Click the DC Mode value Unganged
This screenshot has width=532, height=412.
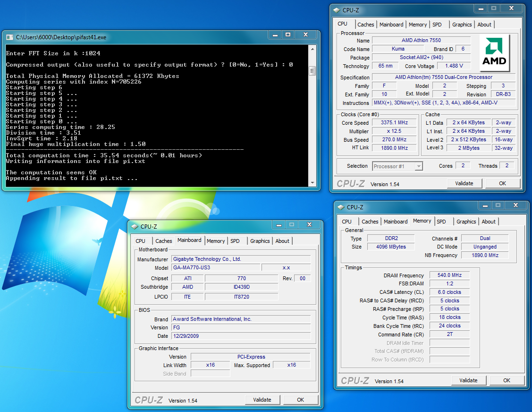coord(485,247)
